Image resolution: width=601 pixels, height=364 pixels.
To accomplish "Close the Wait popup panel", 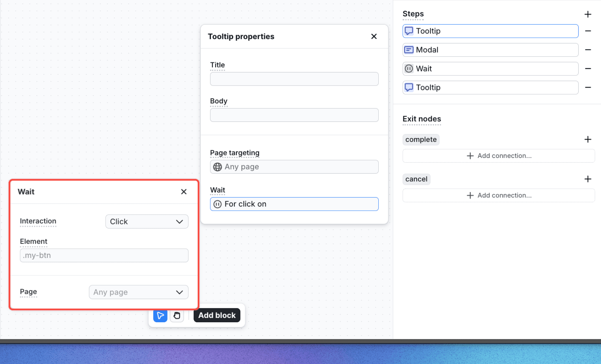I will pyautogui.click(x=184, y=192).
